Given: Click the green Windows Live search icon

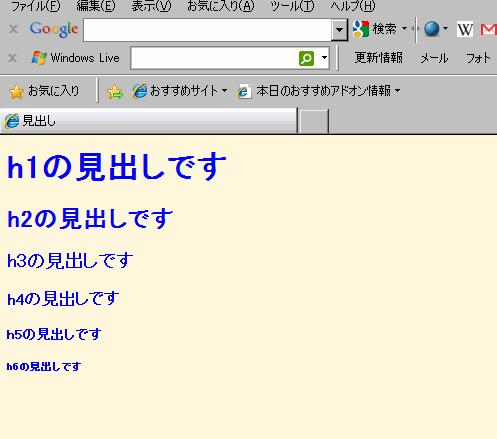Looking at the screenshot, I should click(306, 59).
